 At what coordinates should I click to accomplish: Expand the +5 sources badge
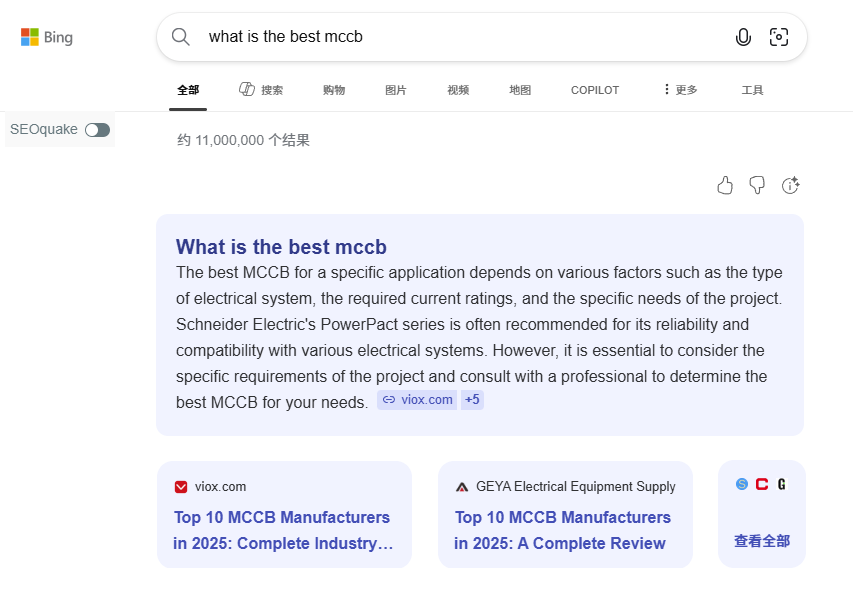(x=472, y=400)
